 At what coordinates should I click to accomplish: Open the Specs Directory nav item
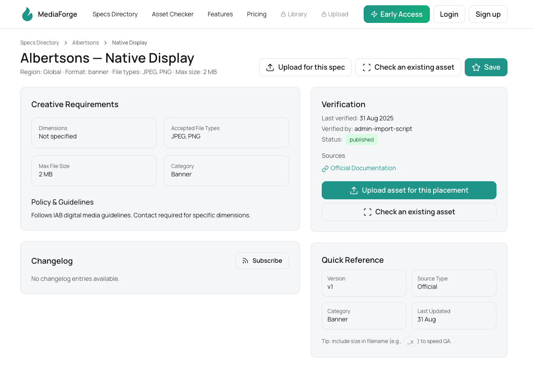(x=115, y=14)
